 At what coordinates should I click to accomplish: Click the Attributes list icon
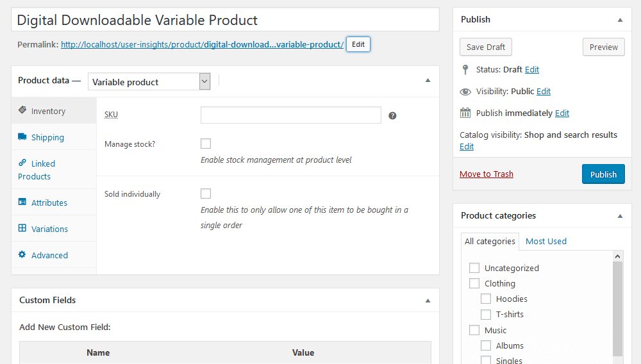coord(22,203)
